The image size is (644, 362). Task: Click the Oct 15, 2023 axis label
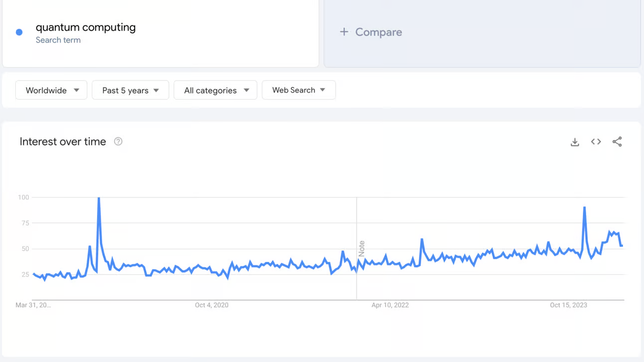point(568,305)
